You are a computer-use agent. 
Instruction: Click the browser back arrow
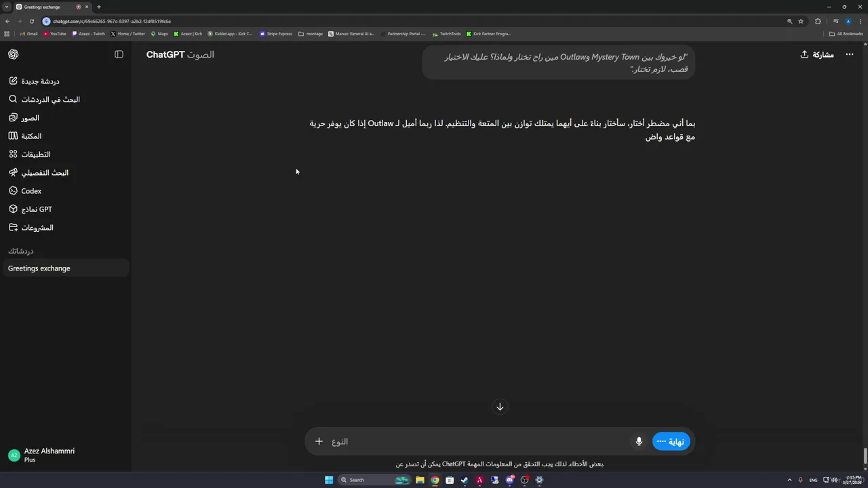[7, 21]
